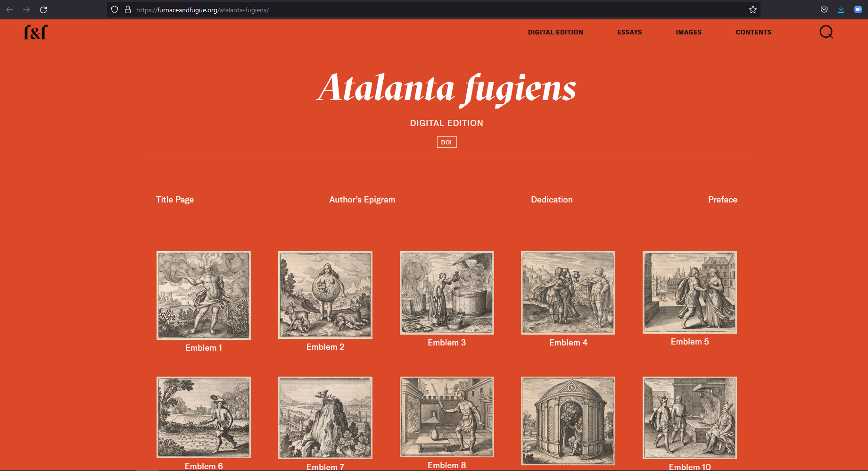Open the Essays menu item

coord(629,32)
